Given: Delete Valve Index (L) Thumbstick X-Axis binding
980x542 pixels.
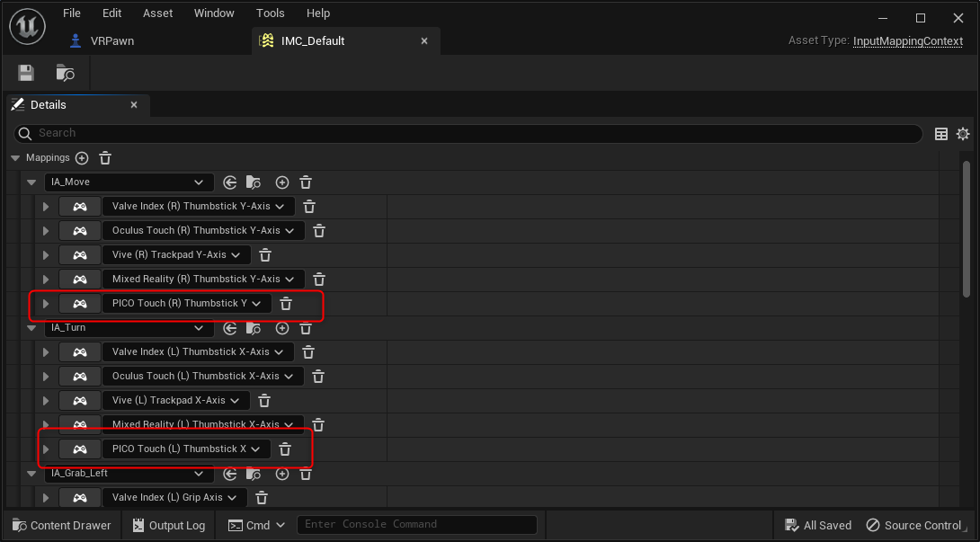Looking at the screenshot, I should 308,352.
